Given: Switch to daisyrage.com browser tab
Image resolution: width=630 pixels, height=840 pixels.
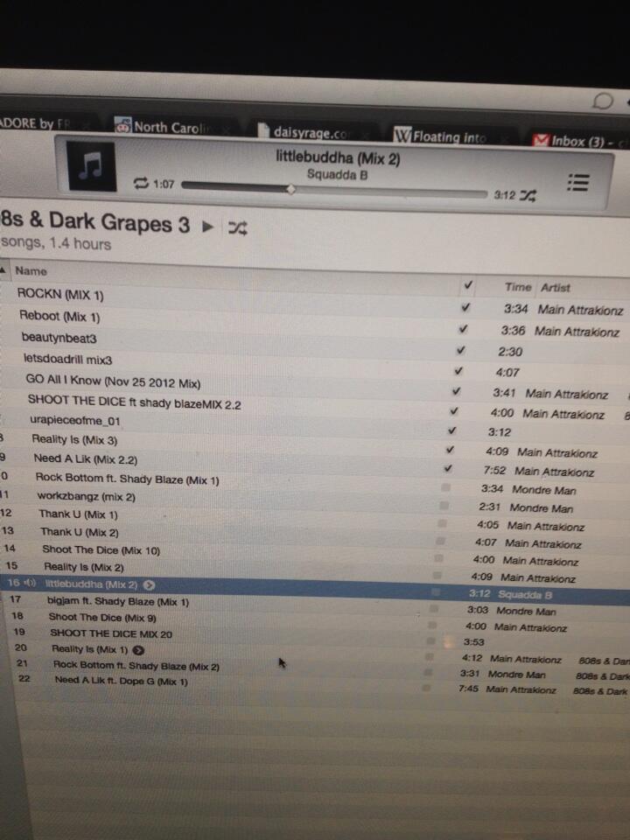Looking at the screenshot, I should [311, 132].
